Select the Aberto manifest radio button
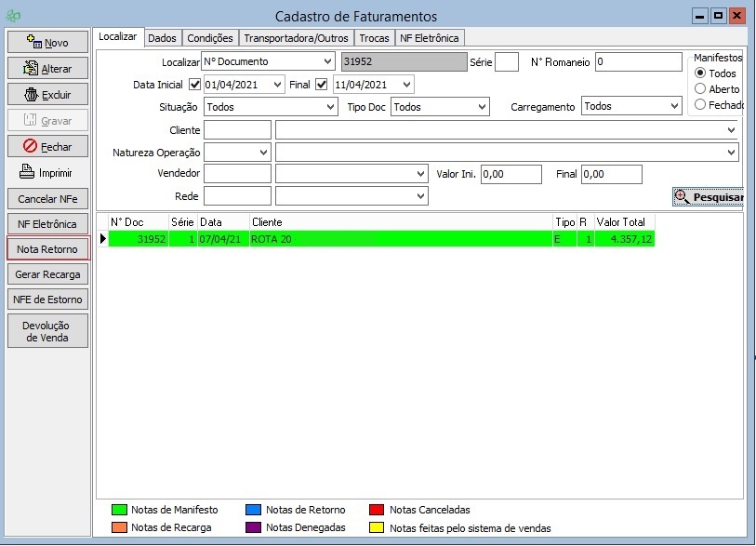Image resolution: width=756 pixels, height=546 pixels. tap(700, 89)
